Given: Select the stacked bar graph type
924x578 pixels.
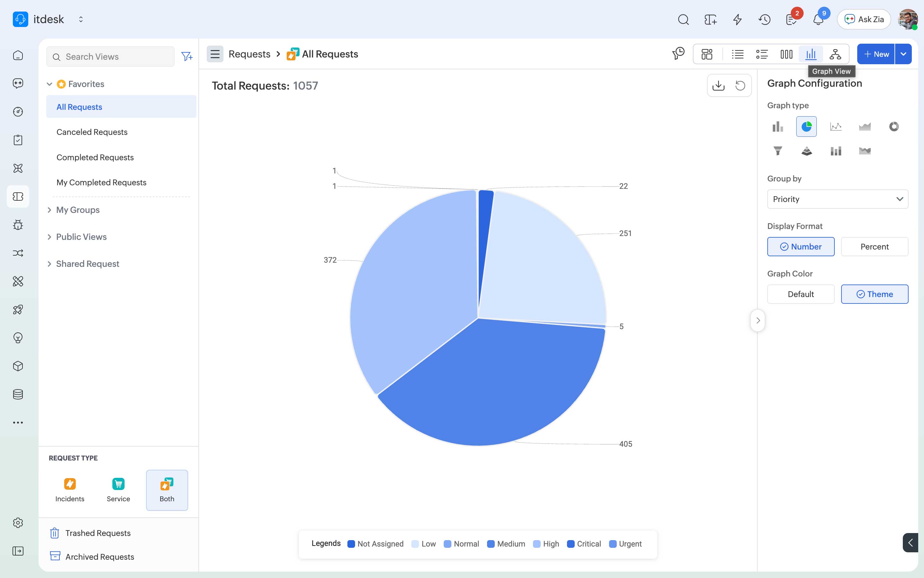Looking at the screenshot, I should pyautogui.click(x=836, y=151).
